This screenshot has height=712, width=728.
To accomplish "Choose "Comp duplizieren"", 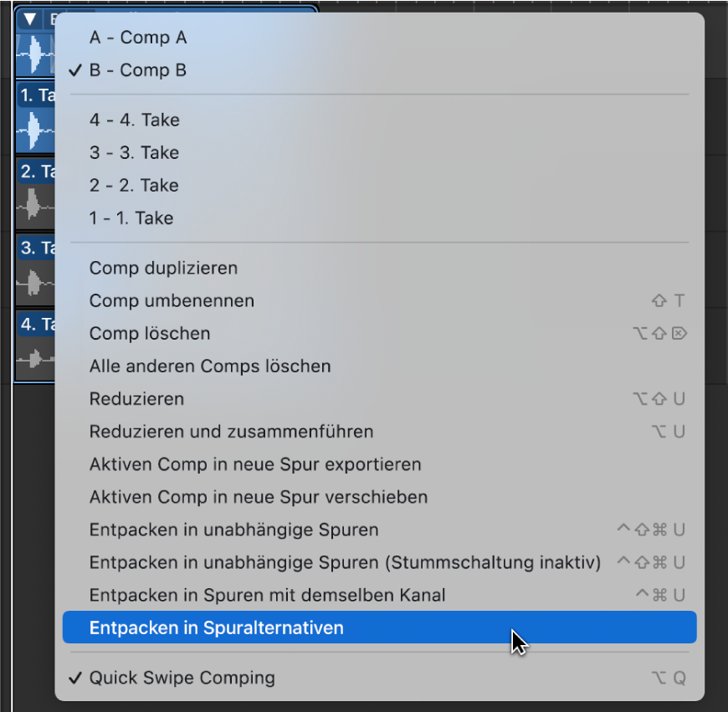I will (x=163, y=268).
